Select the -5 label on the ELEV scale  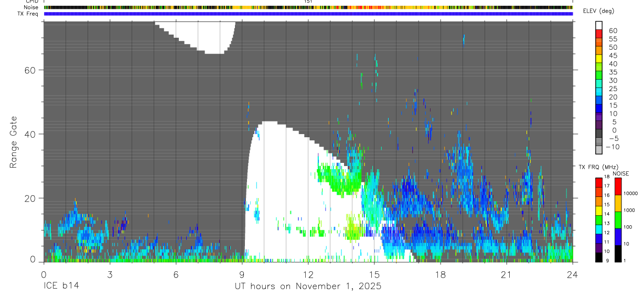(x=613, y=138)
